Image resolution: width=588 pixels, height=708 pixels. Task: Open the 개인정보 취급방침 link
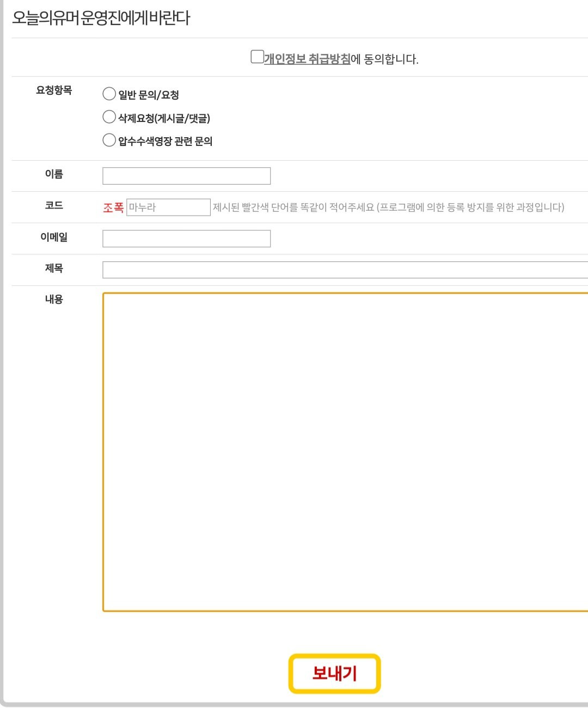click(307, 59)
